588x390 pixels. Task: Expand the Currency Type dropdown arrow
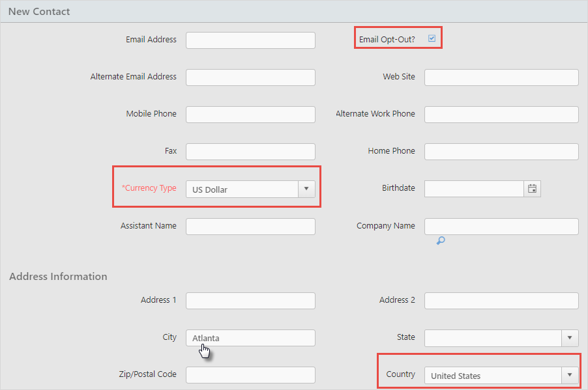(x=306, y=189)
